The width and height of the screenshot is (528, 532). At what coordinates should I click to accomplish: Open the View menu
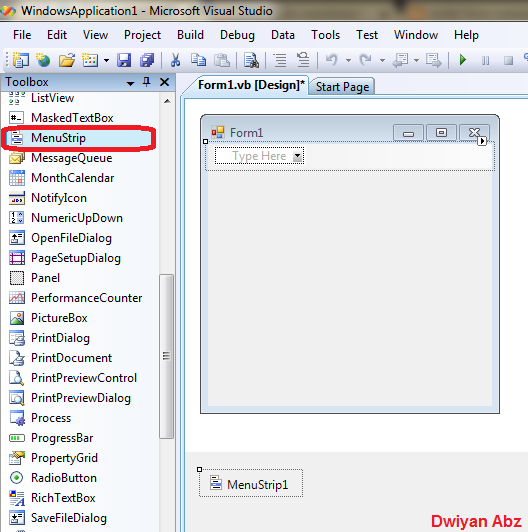[95, 35]
